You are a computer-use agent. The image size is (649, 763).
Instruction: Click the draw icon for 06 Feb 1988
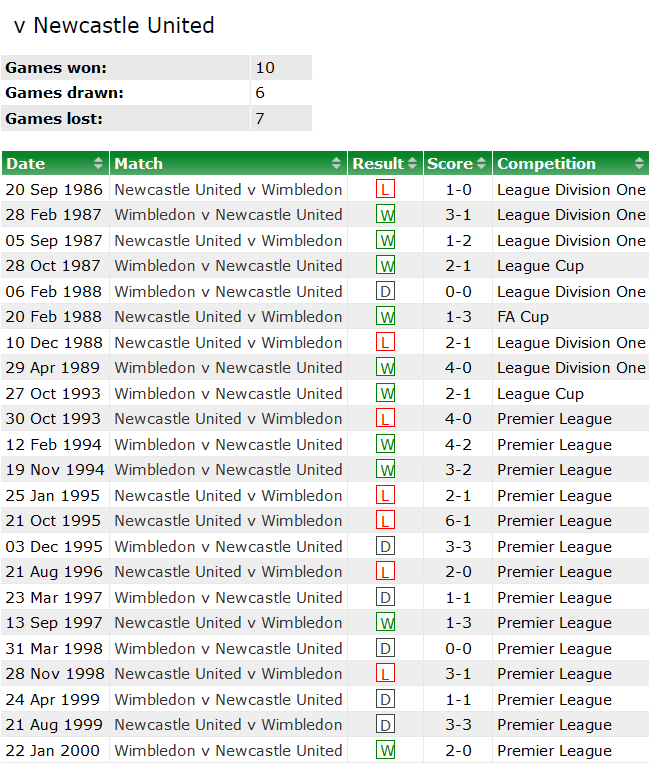[385, 291]
